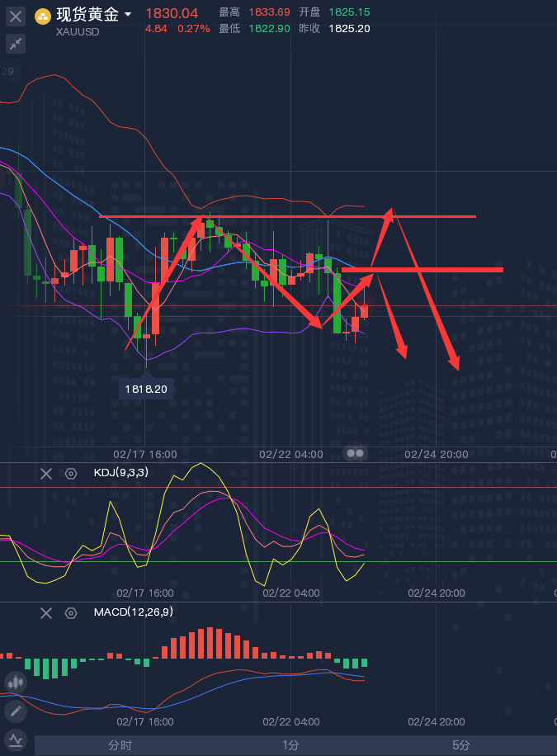Click the 02/17 16:00 date under the KDJ panel
The width and height of the screenshot is (557, 756).
point(145,593)
